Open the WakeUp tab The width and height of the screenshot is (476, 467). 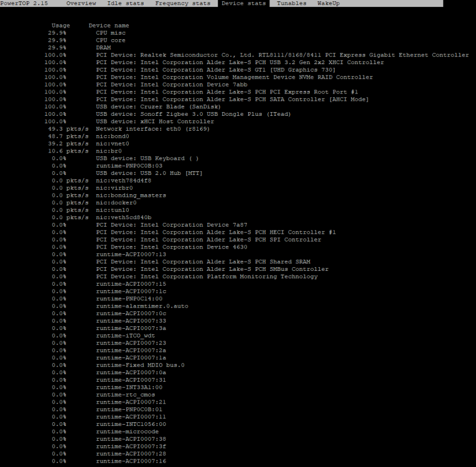pyautogui.click(x=329, y=3)
